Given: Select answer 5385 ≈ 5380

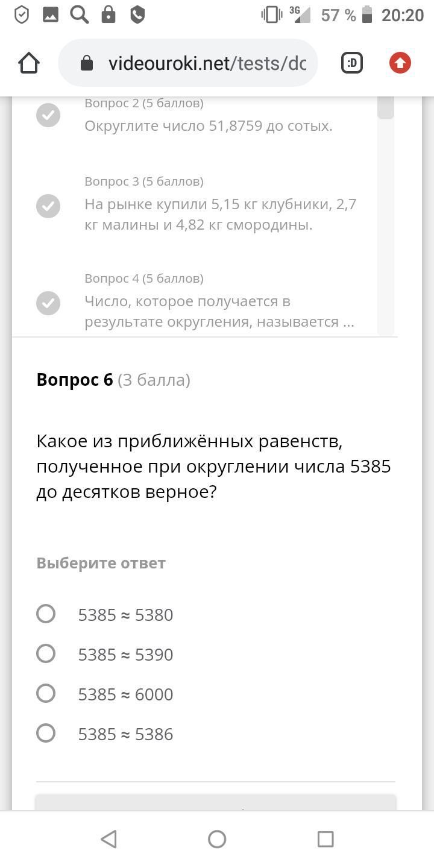Looking at the screenshot, I should [x=46, y=614].
